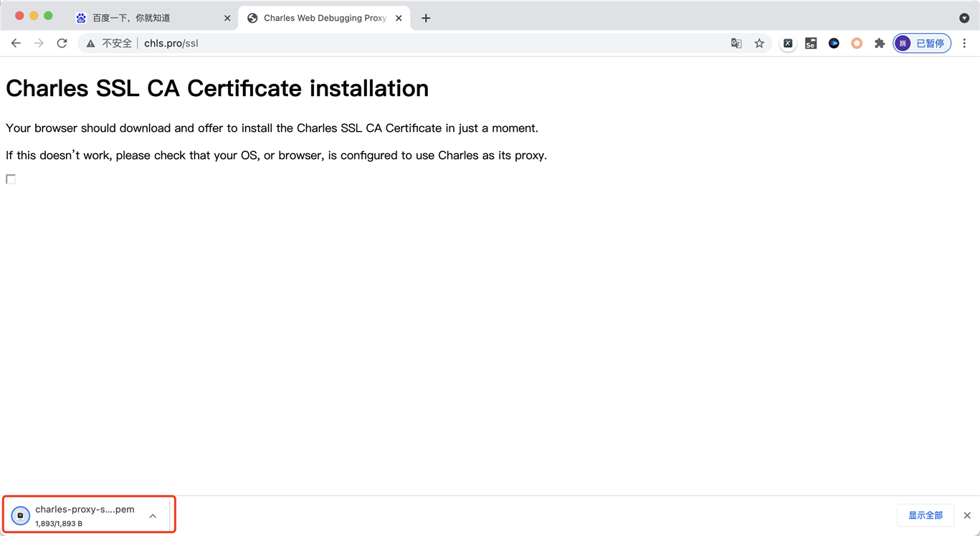Click 显示全部 to show all downloads

pos(926,515)
